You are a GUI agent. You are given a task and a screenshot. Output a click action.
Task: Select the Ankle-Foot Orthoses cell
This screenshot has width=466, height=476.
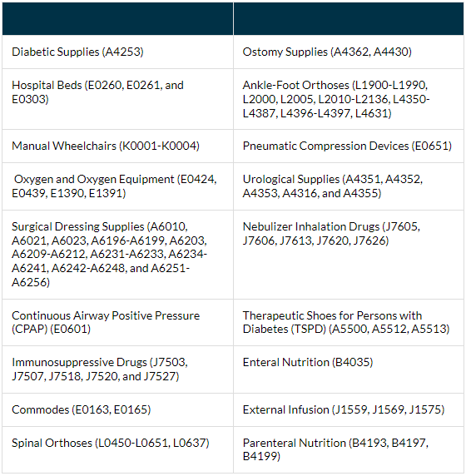pyautogui.click(x=349, y=99)
